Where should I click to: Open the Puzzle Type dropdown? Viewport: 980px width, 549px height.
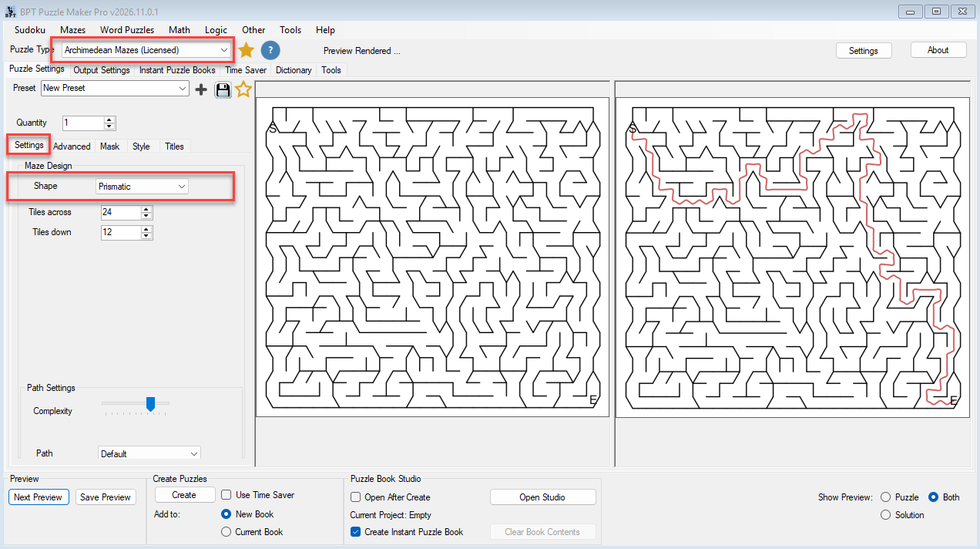pos(146,50)
